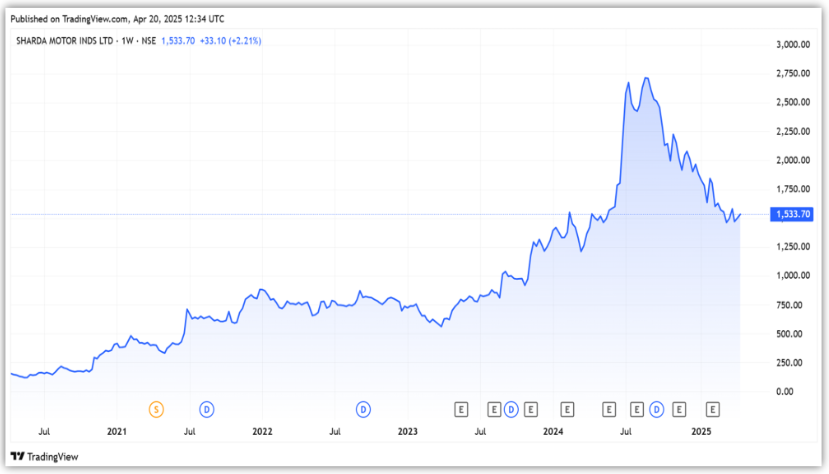Click the NSE exchange label in legend
The image size is (829, 474).
(x=150, y=40)
